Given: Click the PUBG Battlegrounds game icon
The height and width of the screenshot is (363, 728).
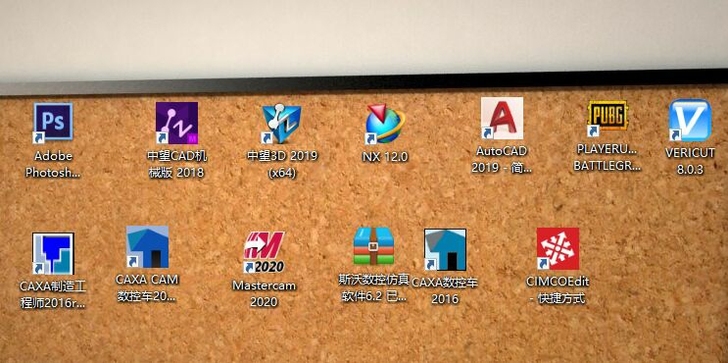Looking at the screenshot, I should [607, 119].
